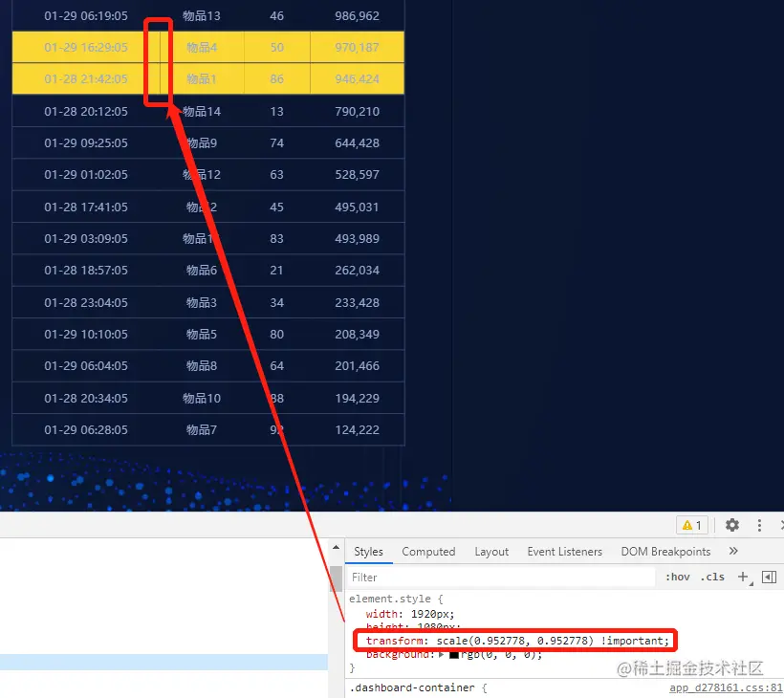The height and width of the screenshot is (698, 784).
Task: Click the element.style selector
Action: tap(389, 599)
